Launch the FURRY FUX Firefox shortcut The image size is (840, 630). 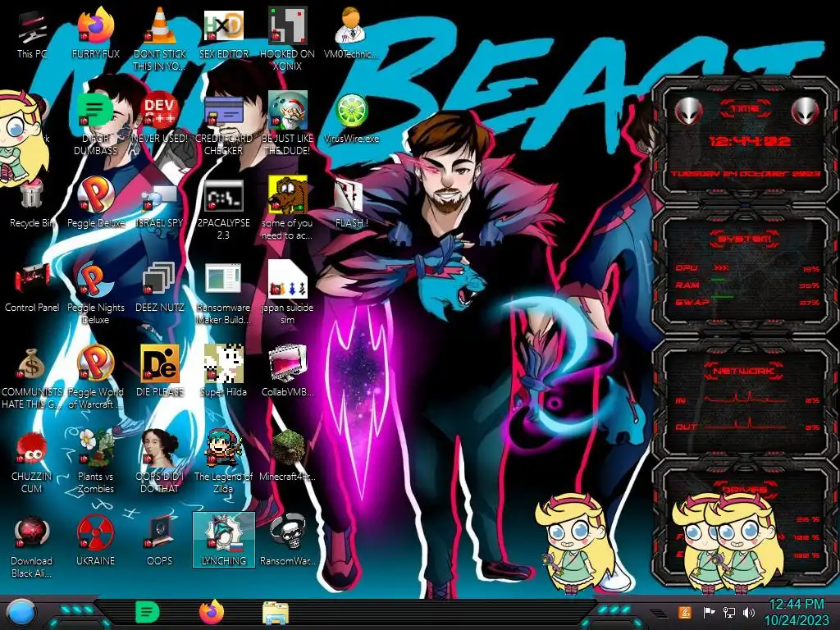pyautogui.click(x=96, y=25)
